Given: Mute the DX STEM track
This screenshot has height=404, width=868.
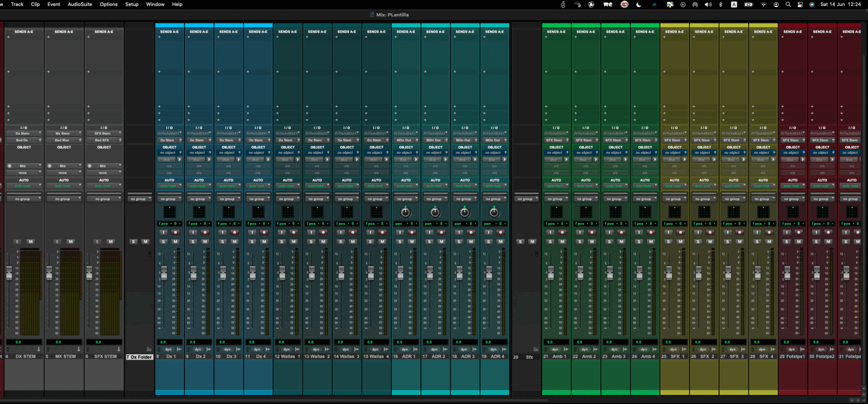Looking at the screenshot, I should (x=30, y=241).
